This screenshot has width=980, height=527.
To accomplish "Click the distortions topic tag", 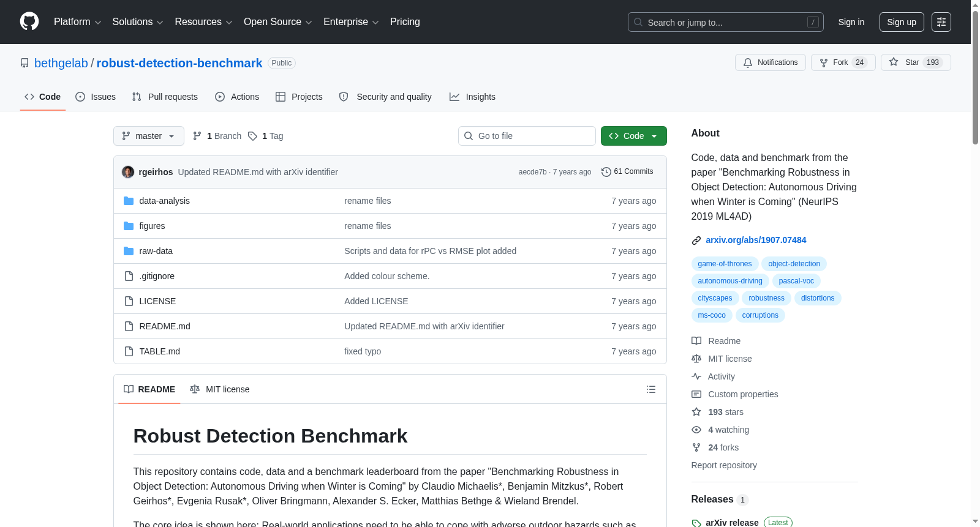I will point(818,298).
